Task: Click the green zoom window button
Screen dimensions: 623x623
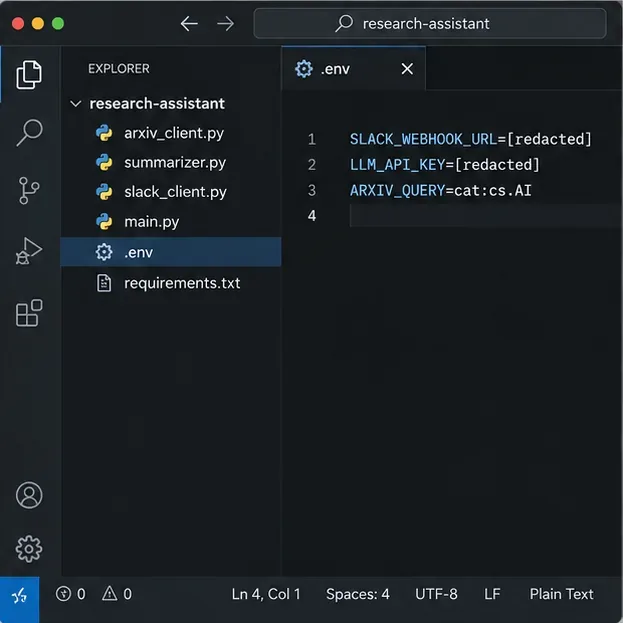Action: (58, 23)
